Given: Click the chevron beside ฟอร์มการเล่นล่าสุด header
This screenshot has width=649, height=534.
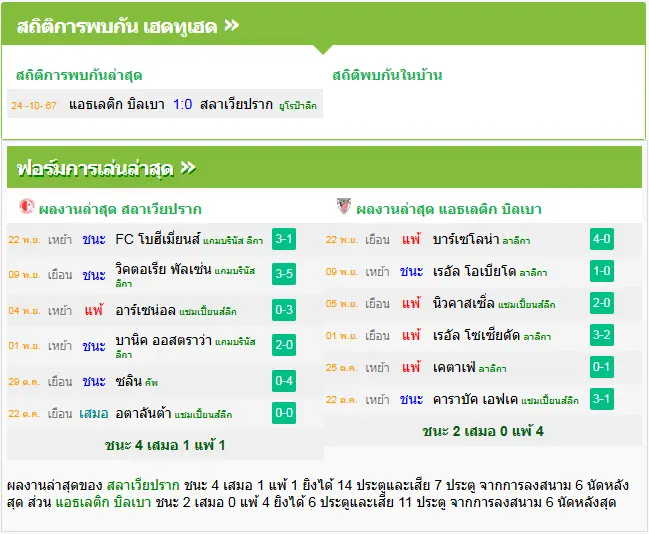Looking at the screenshot, I should pos(188,168).
